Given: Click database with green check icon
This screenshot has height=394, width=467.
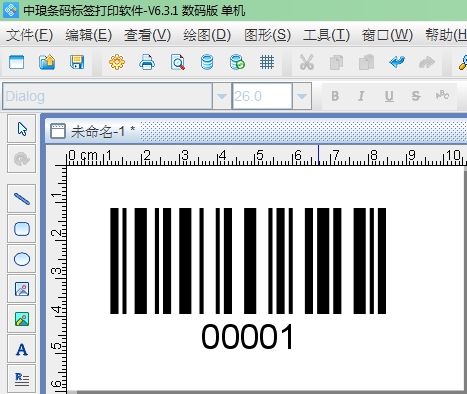Looking at the screenshot, I should (237, 62).
